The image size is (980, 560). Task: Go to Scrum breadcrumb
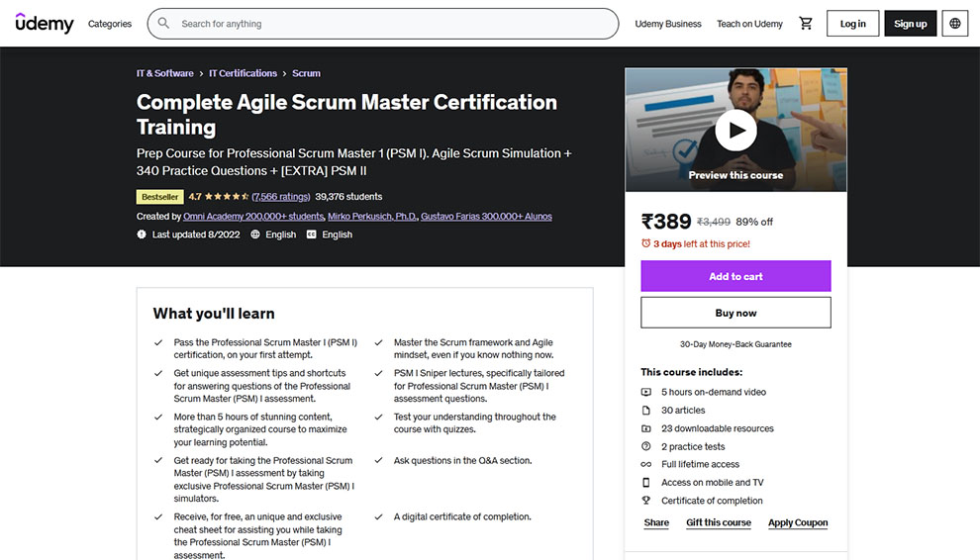click(x=306, y=73)
